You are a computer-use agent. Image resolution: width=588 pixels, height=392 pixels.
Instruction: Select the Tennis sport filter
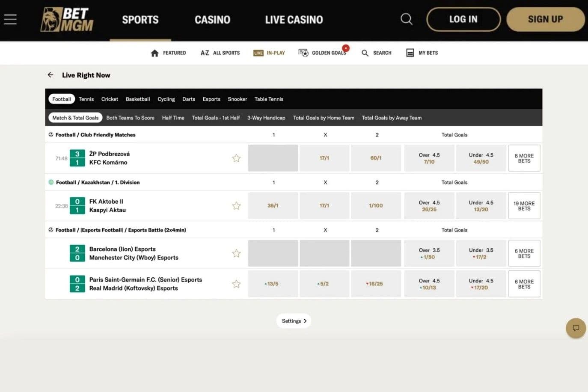click(x=86, y=99)
